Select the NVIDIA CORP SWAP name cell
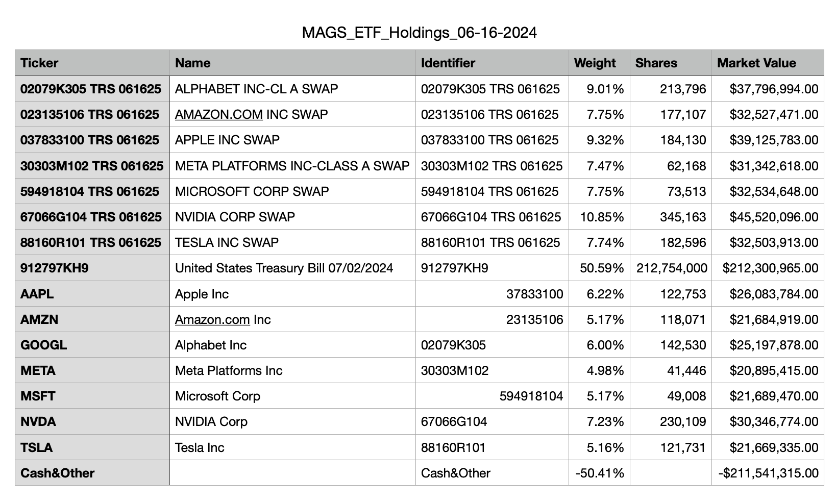The height and width of the screenshot is (504, 836). click(x=292, y=217)
